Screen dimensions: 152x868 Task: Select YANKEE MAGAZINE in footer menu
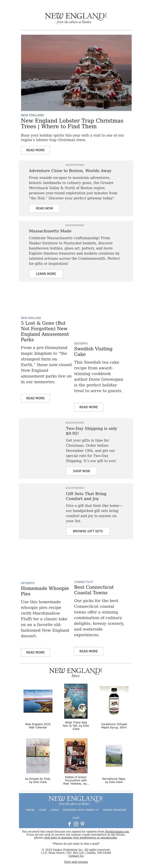[115, 810]
